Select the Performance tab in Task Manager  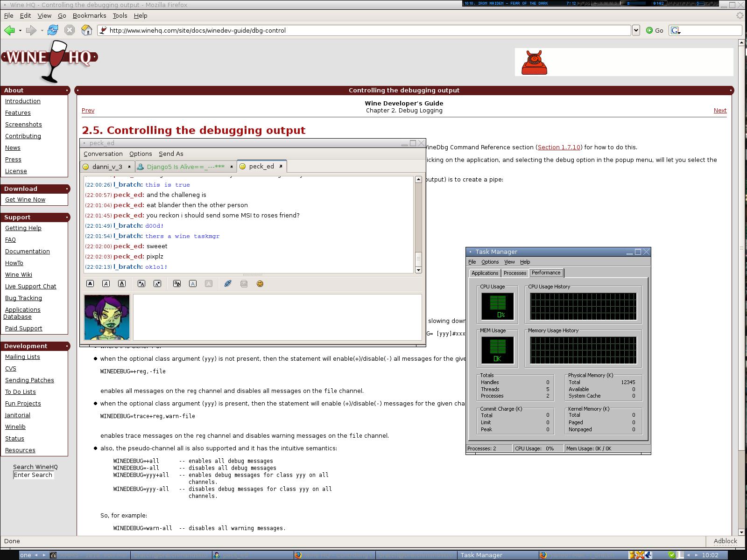[x=546, y=273]
